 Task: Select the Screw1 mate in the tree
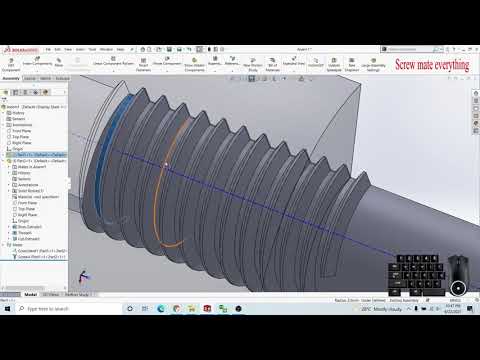coord(39,257)
